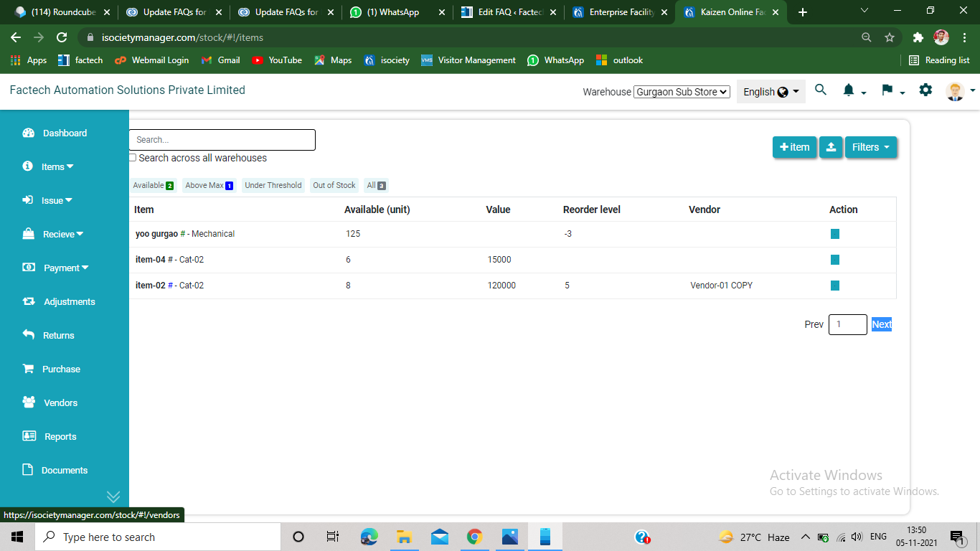
Task: Click the double chevron below the sidebar
Action: click(x=113, y=496)
